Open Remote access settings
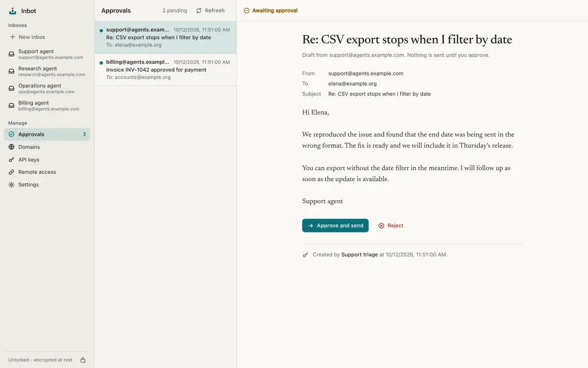This screenshot has height=368, width=588. click(47, 172)
